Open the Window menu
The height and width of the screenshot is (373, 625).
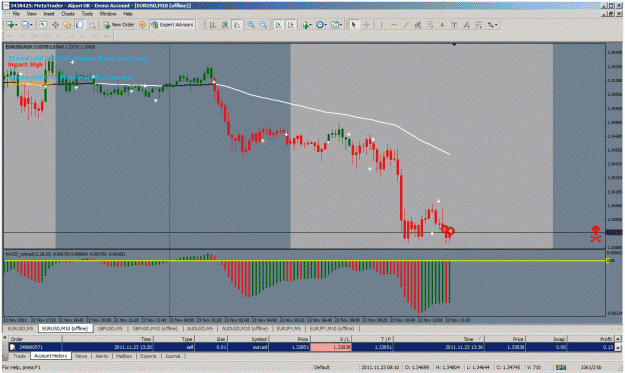pos(108,14)
